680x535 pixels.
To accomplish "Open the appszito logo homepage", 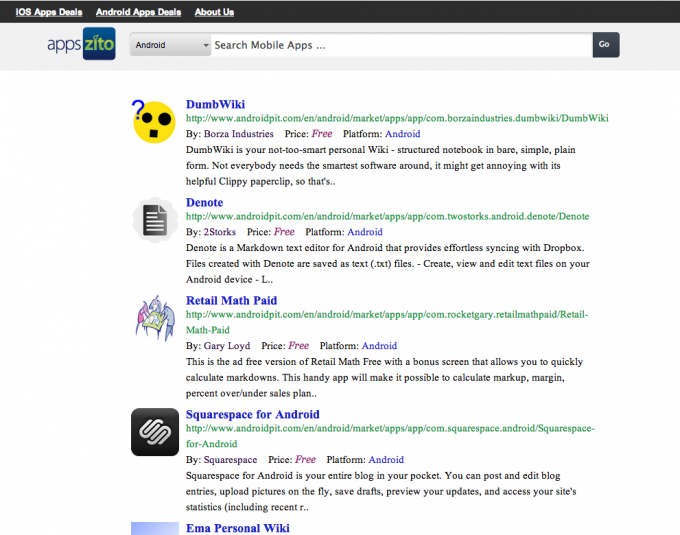I will click(x=81, y=44).
